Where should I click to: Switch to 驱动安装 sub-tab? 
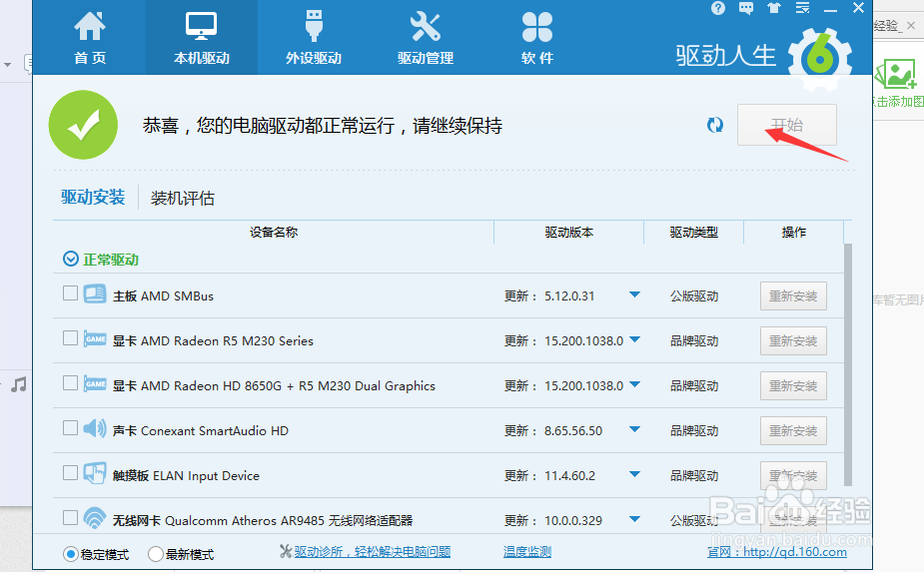click(x=93, y=197)
